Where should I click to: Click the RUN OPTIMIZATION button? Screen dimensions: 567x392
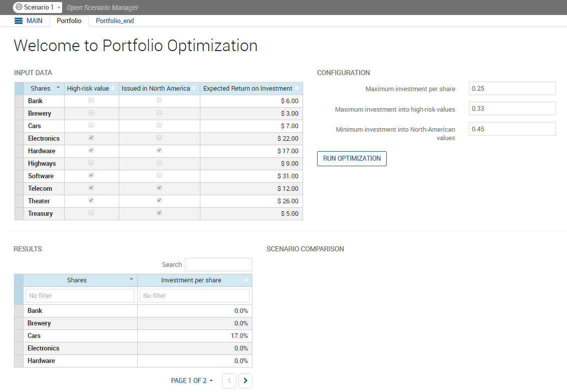click(352, 158)
